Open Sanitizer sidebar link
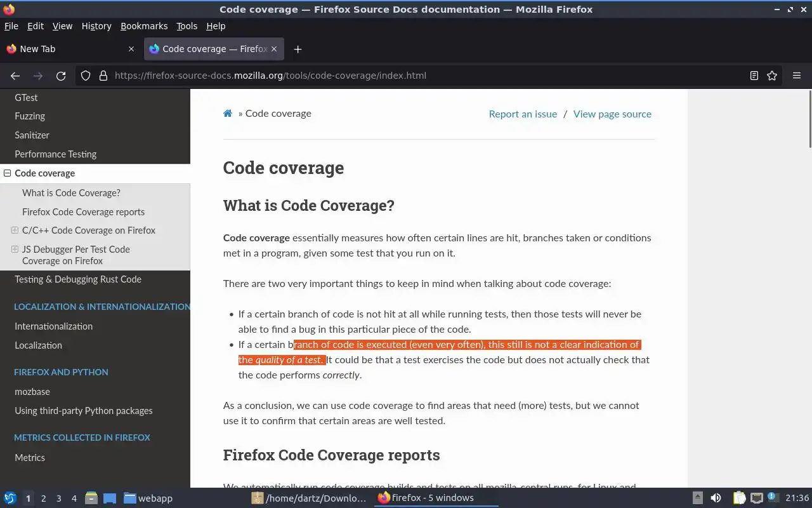This screenshot has width=812, height=508. coord(32,135)
